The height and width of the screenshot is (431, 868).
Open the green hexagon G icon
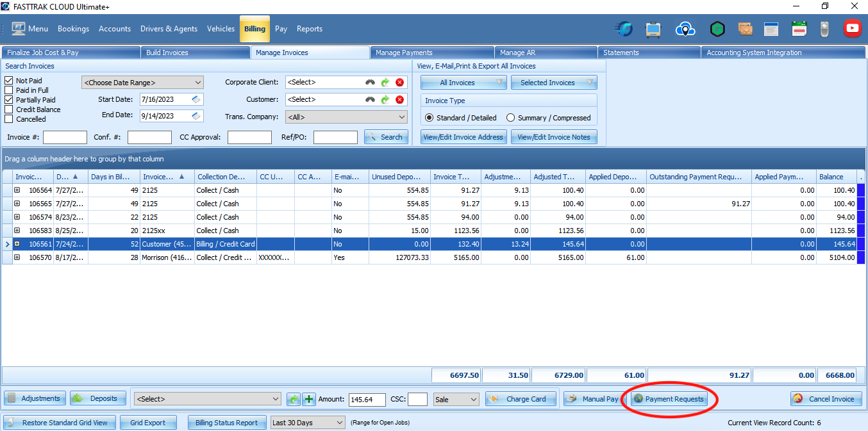tap(717, 29)
